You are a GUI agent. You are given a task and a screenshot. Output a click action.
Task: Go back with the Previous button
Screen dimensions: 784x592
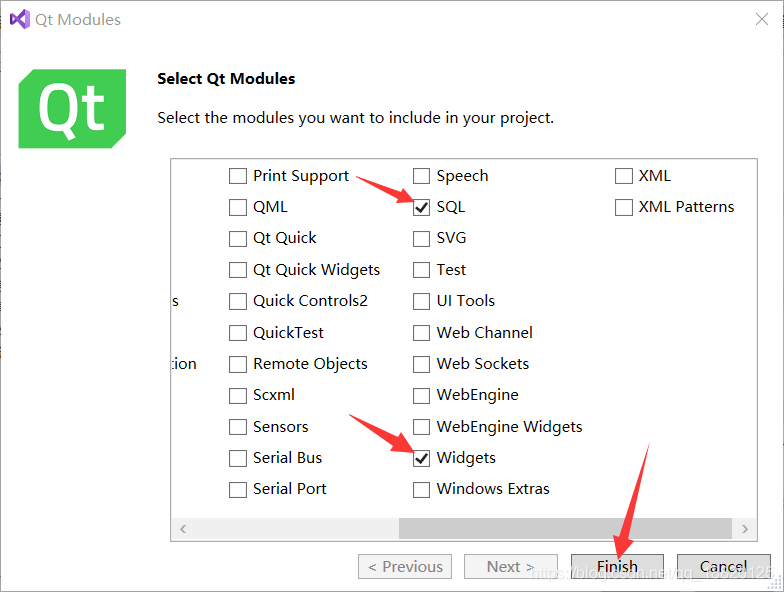coord(405,566)
